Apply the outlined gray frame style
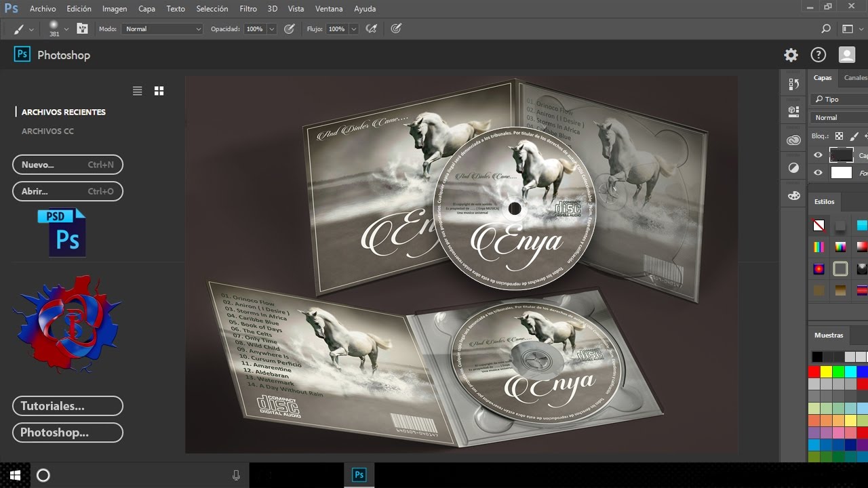The height and width of the screenshot is (488, 868). click(841, 269)
